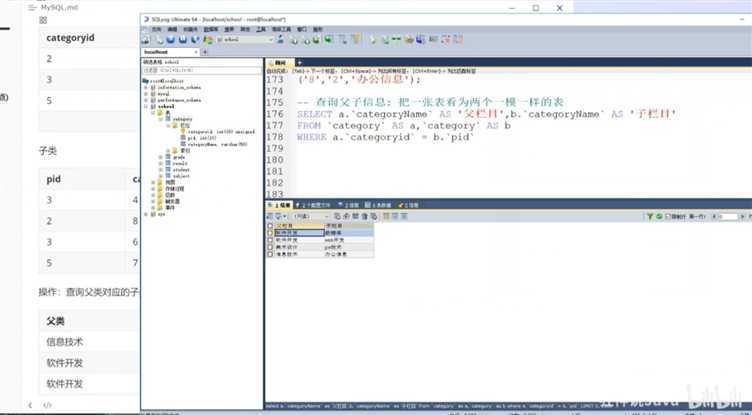The width and height of the screenshot is (752, 415).
Task: Open the 帮助 menu
Action: [317, 29]
